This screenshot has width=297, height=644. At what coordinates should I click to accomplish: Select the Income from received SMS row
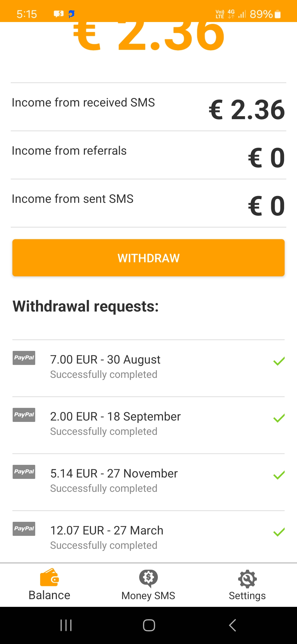(x=148, y=107)
